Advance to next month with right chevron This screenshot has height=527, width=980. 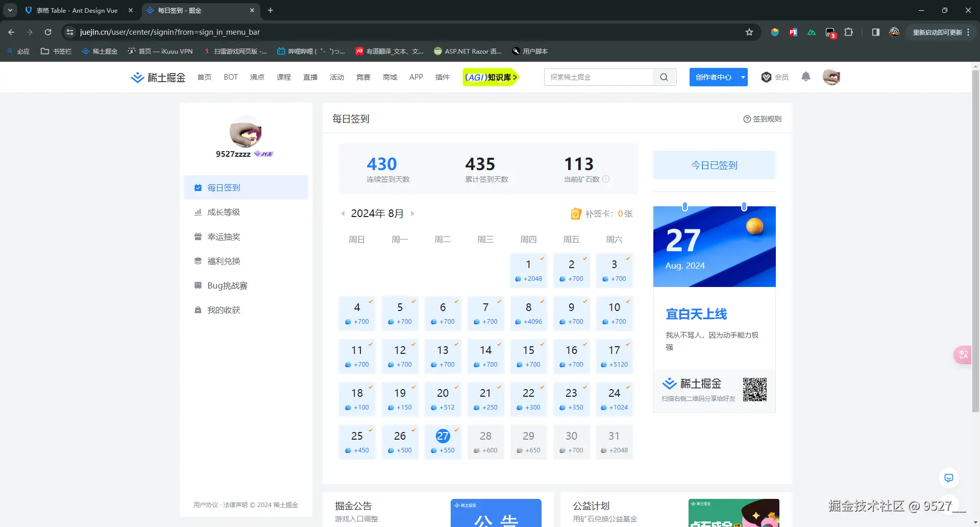(x=413, y=213)
